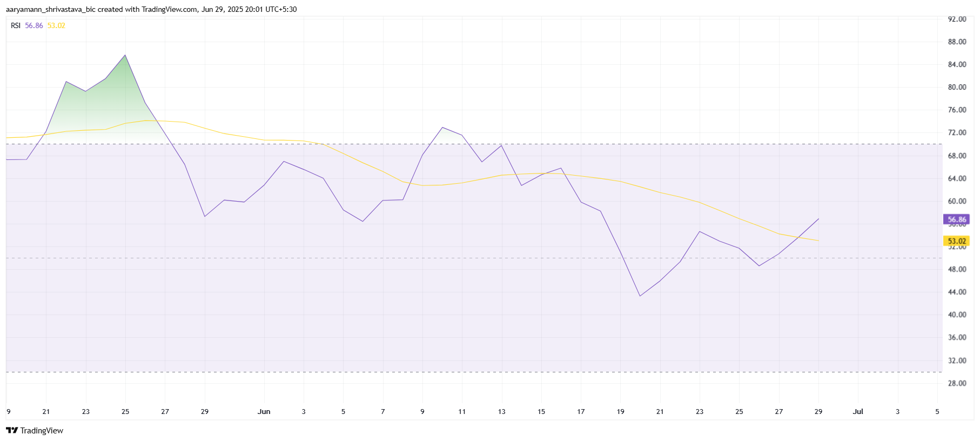Click the chart creation timestamp header text

pyautogui.click(x=151, y=9)
